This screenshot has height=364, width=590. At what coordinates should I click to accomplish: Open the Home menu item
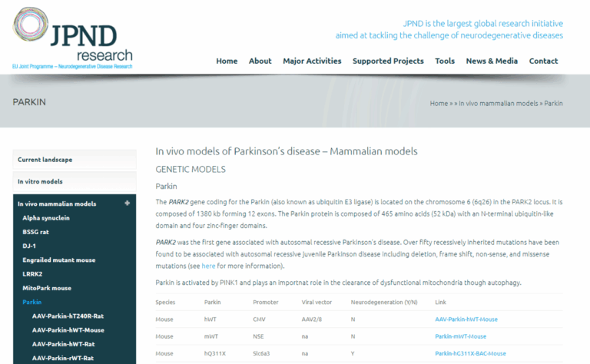[227, 61]
